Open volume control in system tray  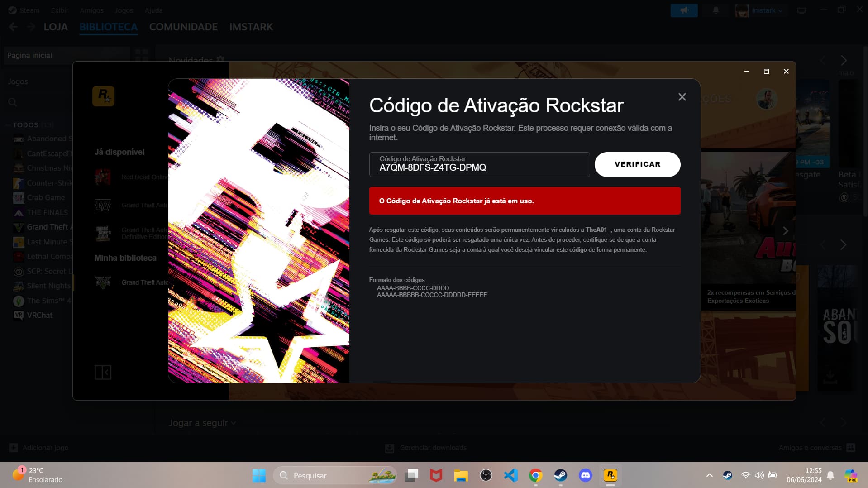[x=759, y=475]
